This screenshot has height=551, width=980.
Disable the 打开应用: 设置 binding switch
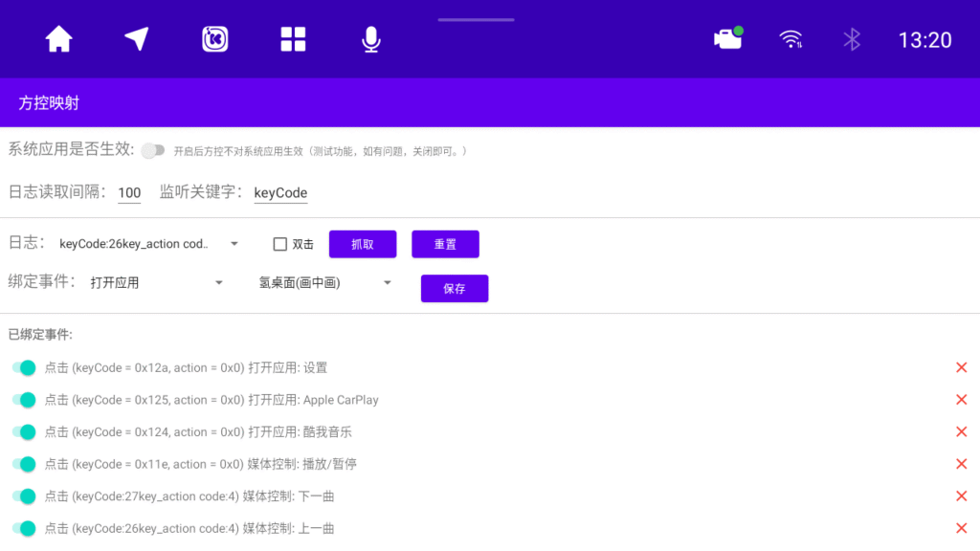(x=24, y=368)
